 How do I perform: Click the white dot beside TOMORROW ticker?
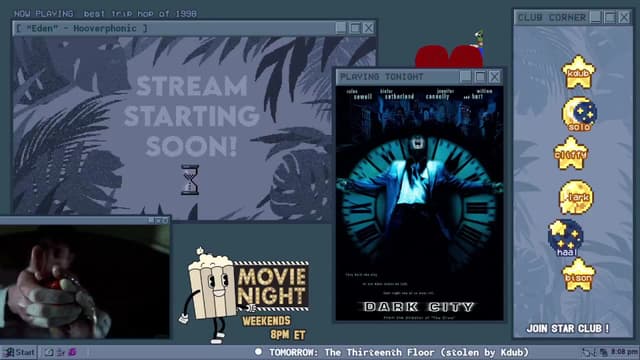click(258, 351)
